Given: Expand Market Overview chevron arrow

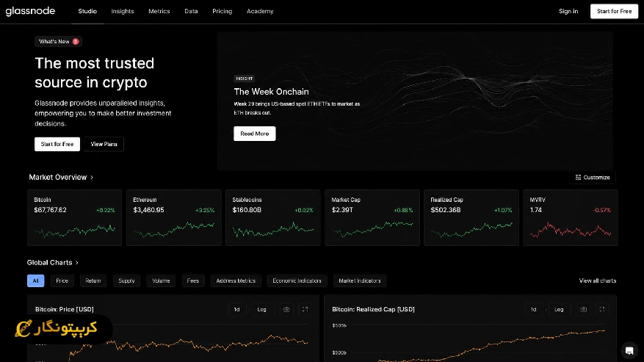Looking at the screenshot, I should 92,178.
